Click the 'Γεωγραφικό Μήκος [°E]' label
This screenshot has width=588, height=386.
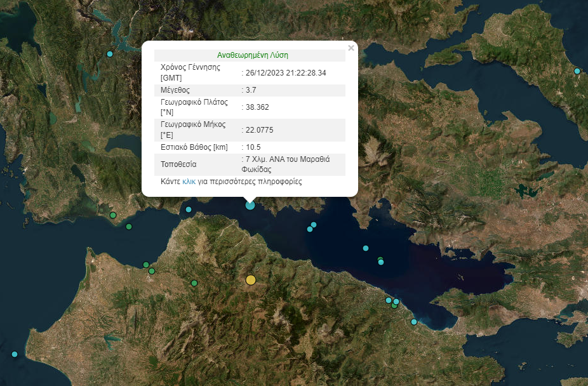(193, 130)
